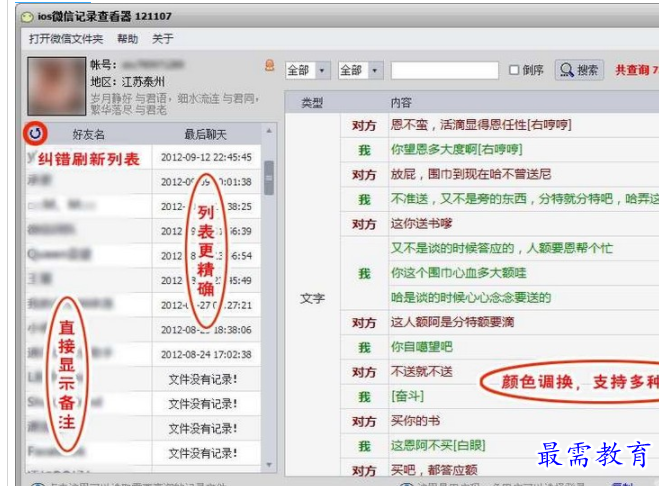
Task: Click the 内容 column header
Action: point(401,103)
